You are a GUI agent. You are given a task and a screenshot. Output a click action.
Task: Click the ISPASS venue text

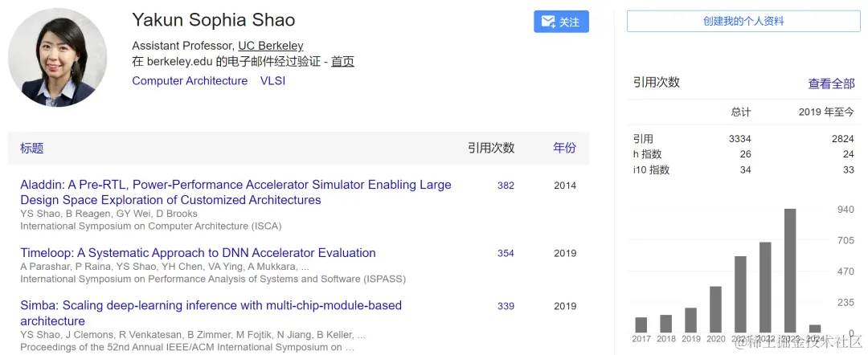[213, 279]
